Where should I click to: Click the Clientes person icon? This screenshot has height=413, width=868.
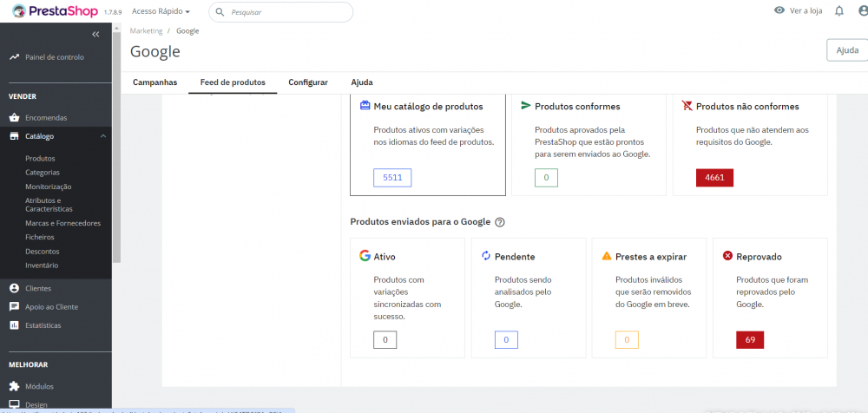pos(15,288)
